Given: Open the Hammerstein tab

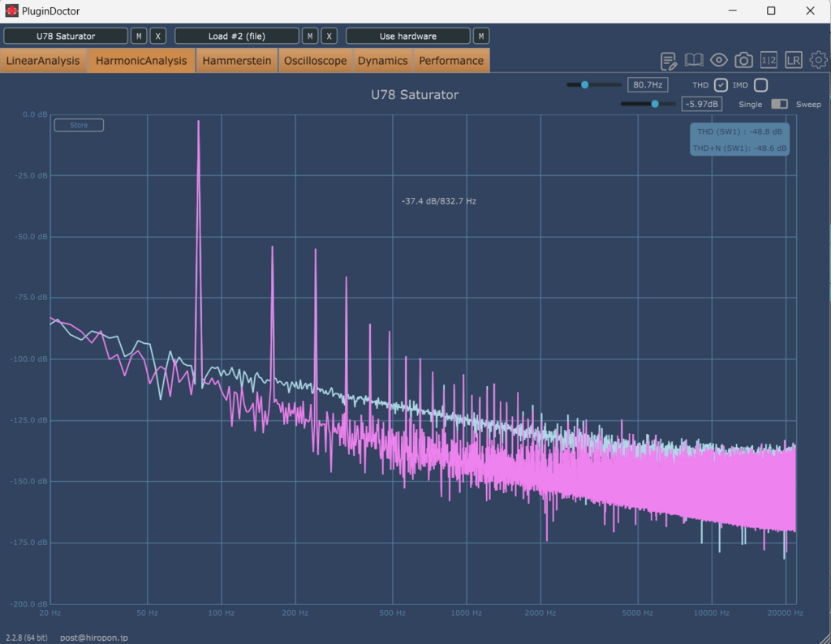Looking at the screenshot, I should coord(237,61).
